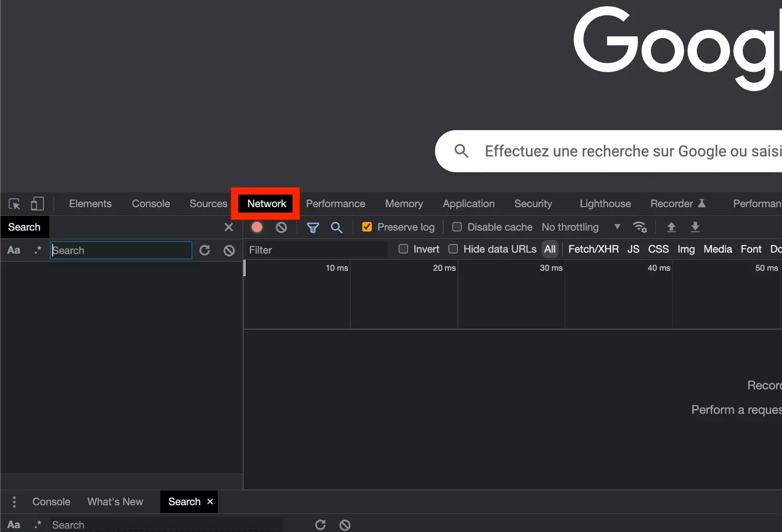Image resolution: width=782 pixels, height=532 pixels.
Task: Click the Filter text input field
Action: coord(316,250)
